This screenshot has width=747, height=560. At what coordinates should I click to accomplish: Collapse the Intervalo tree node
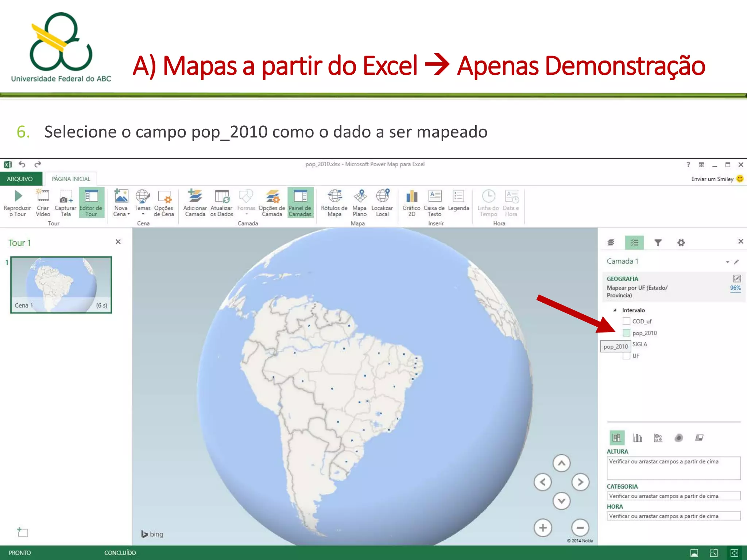point(615,310)
